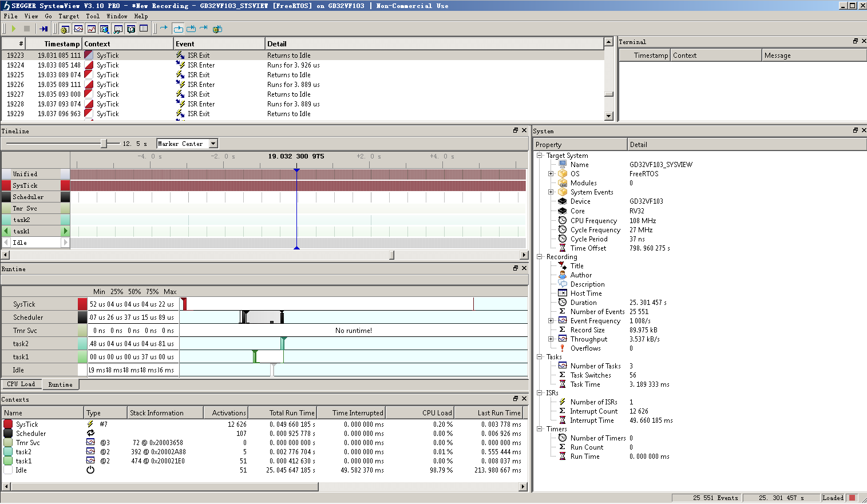
Task: Click the list lines window toolbar icon
Action: (x=144, y=29)
